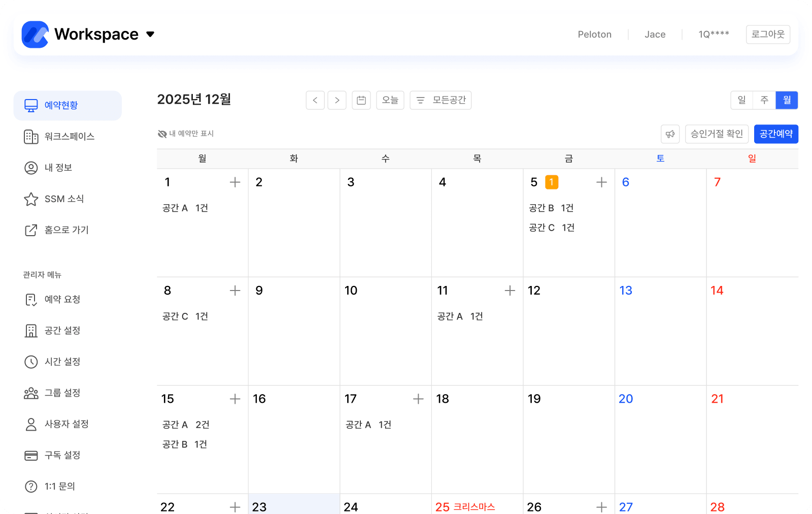Click the 오늘 button to jump today
812x514 pixels.
(390, 100)
